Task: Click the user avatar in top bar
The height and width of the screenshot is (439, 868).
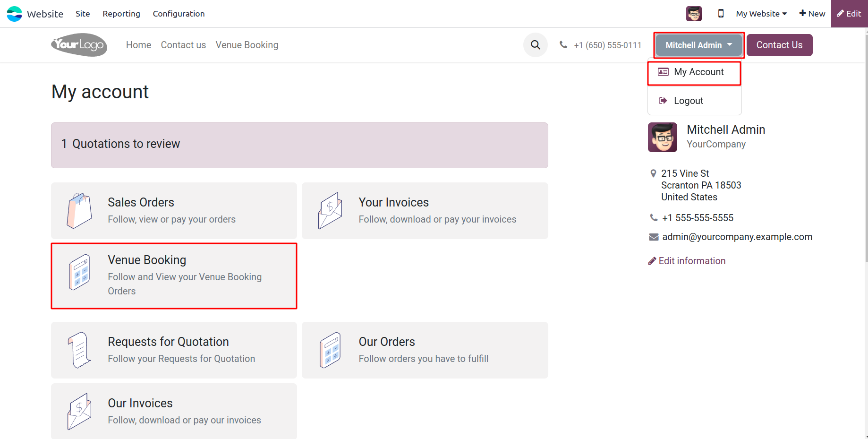Action: [694, 14]
